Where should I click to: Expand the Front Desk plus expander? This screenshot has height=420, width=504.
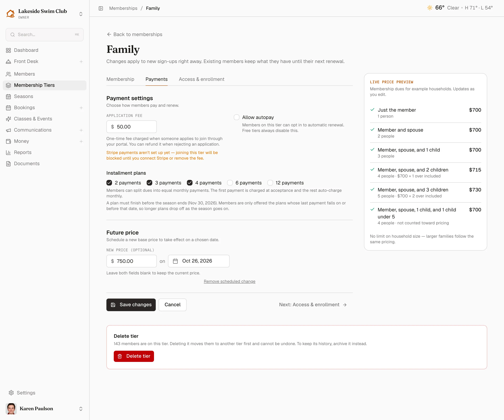[81, 62]
